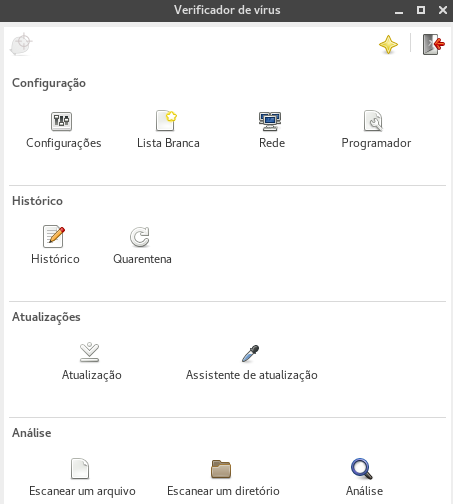Maximize the Verificador de vírus window
453x504 pixels.
pos(421,10)
